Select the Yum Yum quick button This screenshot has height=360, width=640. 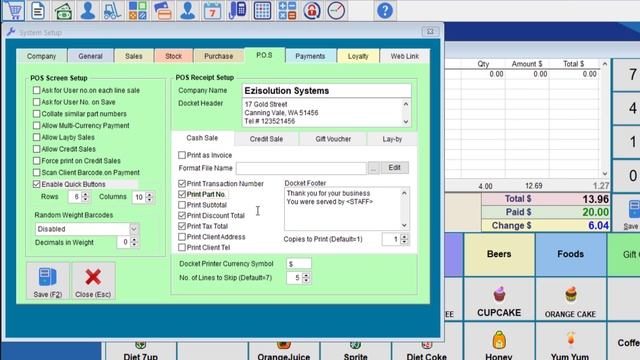click(x=570, y=342)
